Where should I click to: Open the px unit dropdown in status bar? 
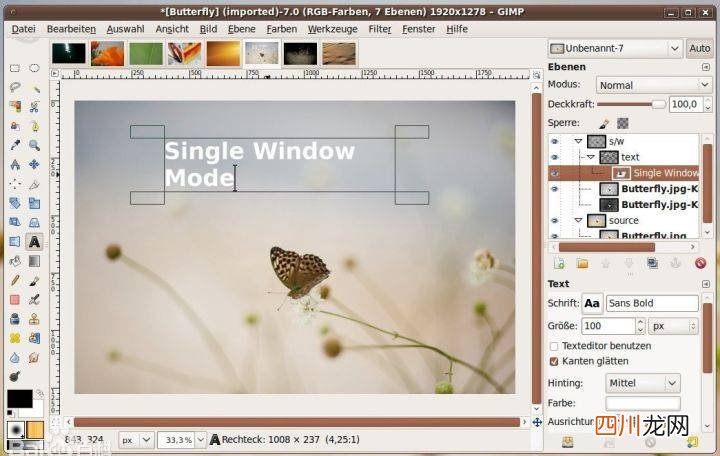pyautogui.click(x=136, y=440)
